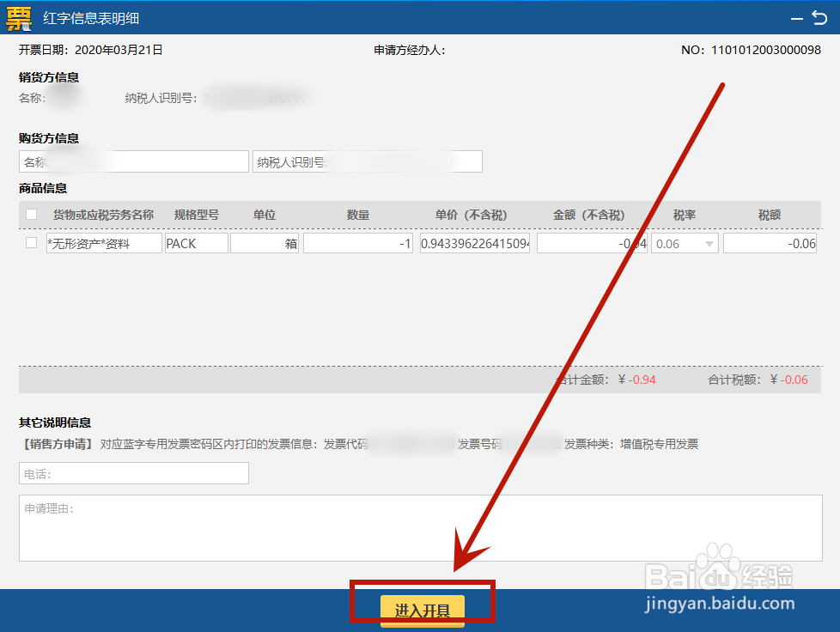Click the minimize button on title bar
The image size is (840, 632).
[x=797, y=17]
